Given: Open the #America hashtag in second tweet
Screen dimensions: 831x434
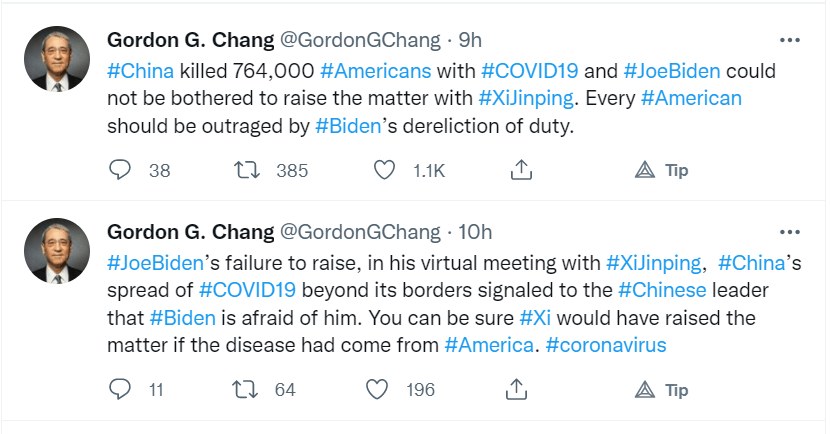Looking at the screenshot, I should (489, 345).
